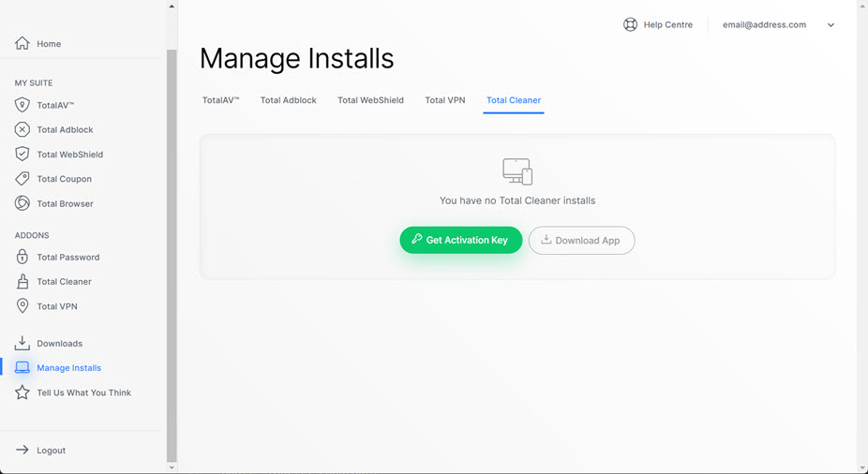Click the sidebar vertical scrollbar thumb

pos(172,256)
